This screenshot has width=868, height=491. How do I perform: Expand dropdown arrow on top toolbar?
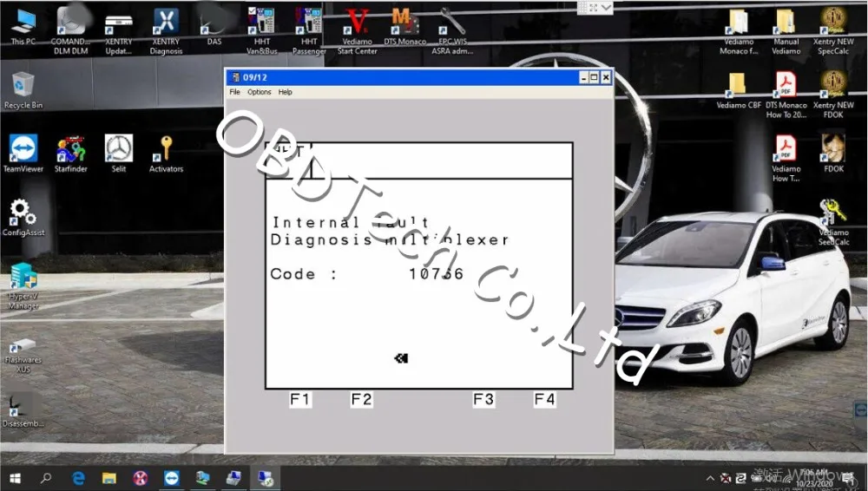(606, 8)
